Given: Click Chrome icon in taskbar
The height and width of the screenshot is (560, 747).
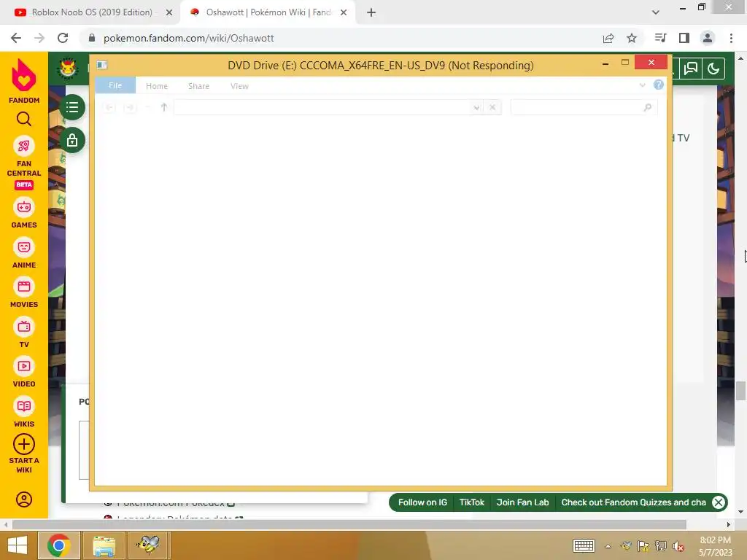Looking at the screenshot, I should pyautogui.click(x=59, y=545).
